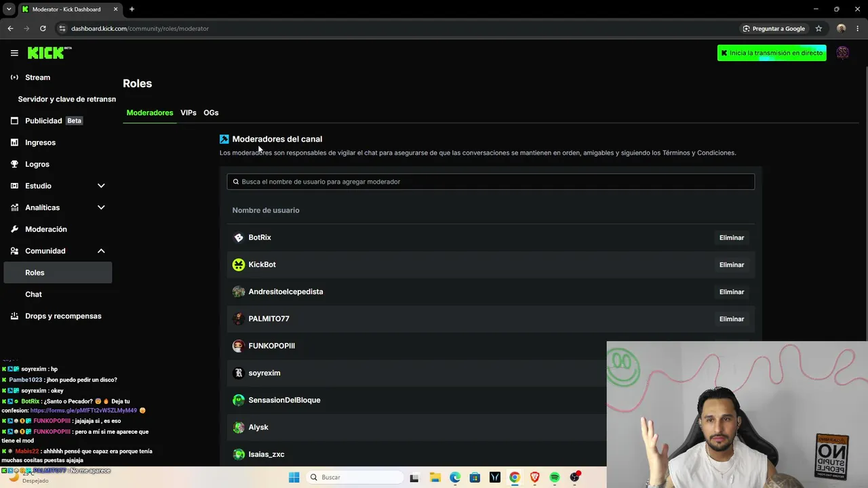Click Inicia la transmisión en directo
The width and height of the screenshot is (868, 488).
[772, 53]
